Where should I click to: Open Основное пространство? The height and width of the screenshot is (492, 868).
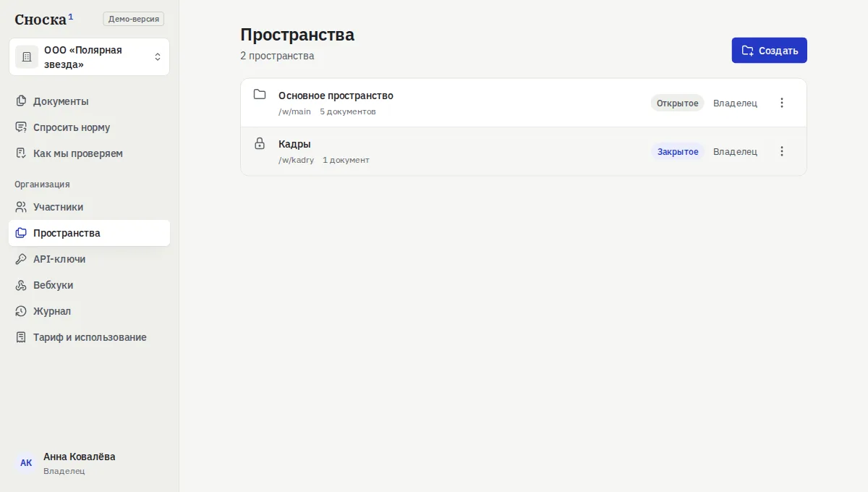point(336,96)
